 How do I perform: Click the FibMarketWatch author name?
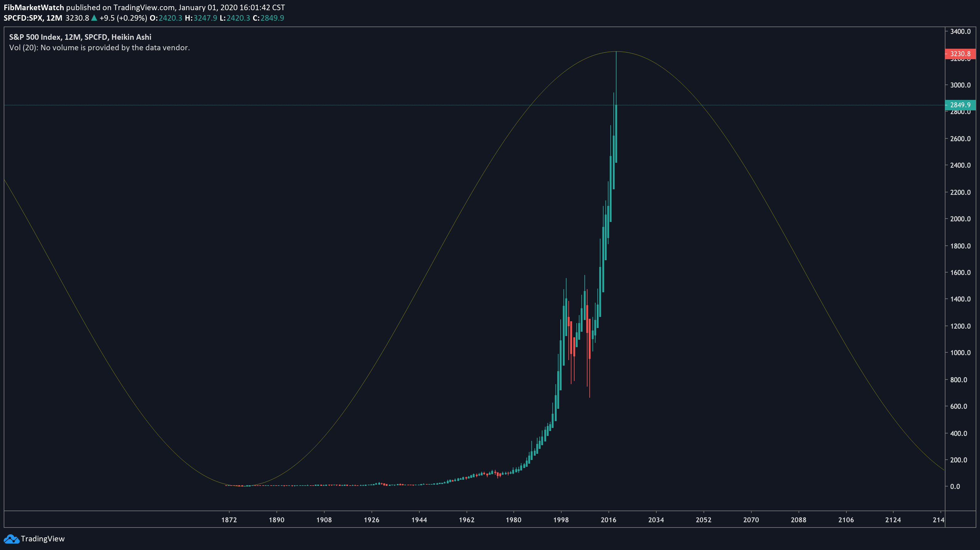point(33,7)
